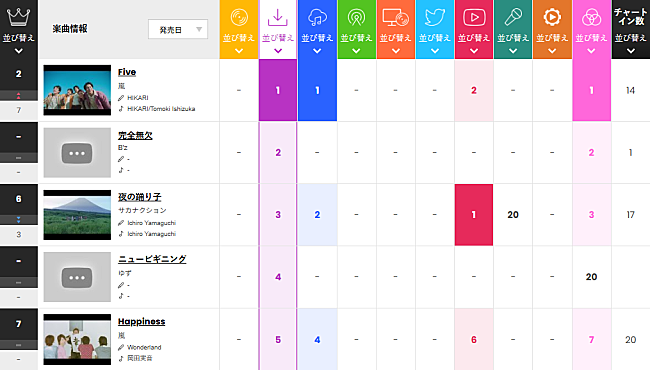Click music note icon beside HIKARI/Tomoki Ishizuka
Image resolution: width=650 pixels, height=370 pixels.
[121, 109]
